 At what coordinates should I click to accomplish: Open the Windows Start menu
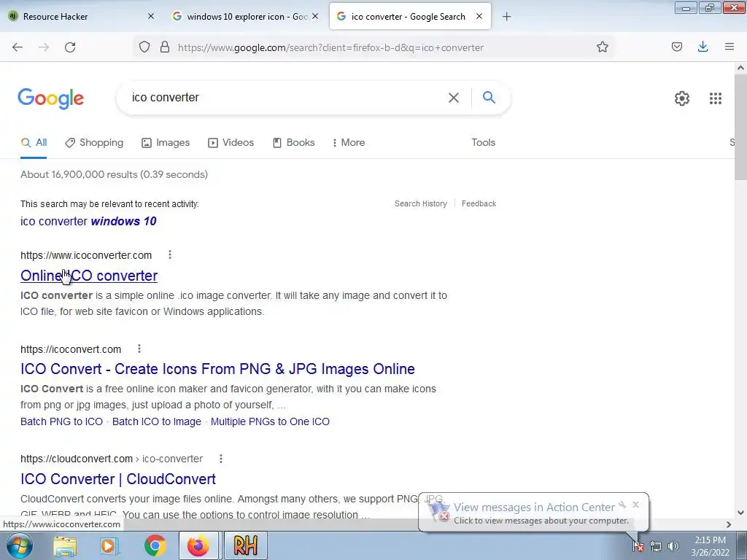[x=20, y=545]
